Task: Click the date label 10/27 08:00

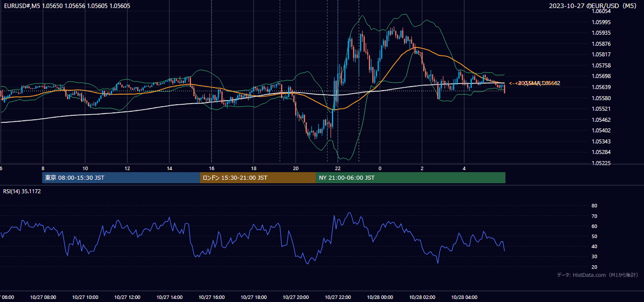Action: pos(42,297)
